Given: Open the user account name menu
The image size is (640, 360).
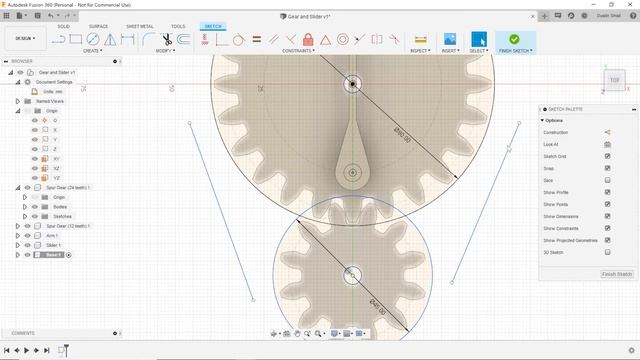Looking at the screenshot, I should [x=609, y=16].
